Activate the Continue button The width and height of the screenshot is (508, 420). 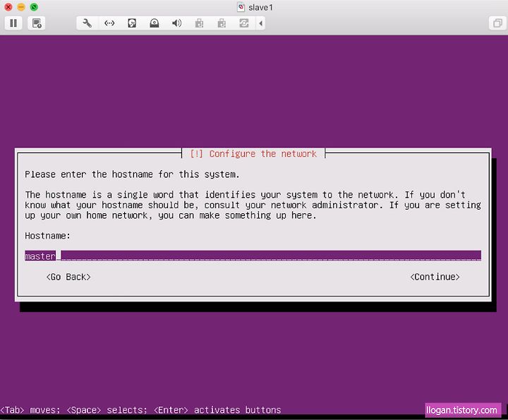click(435, 277)
